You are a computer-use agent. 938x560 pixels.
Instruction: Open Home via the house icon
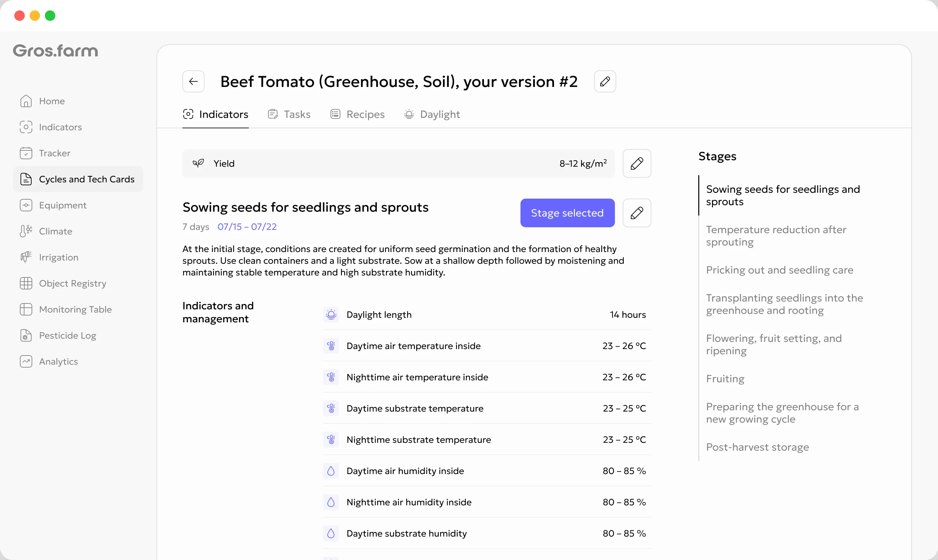26,101
